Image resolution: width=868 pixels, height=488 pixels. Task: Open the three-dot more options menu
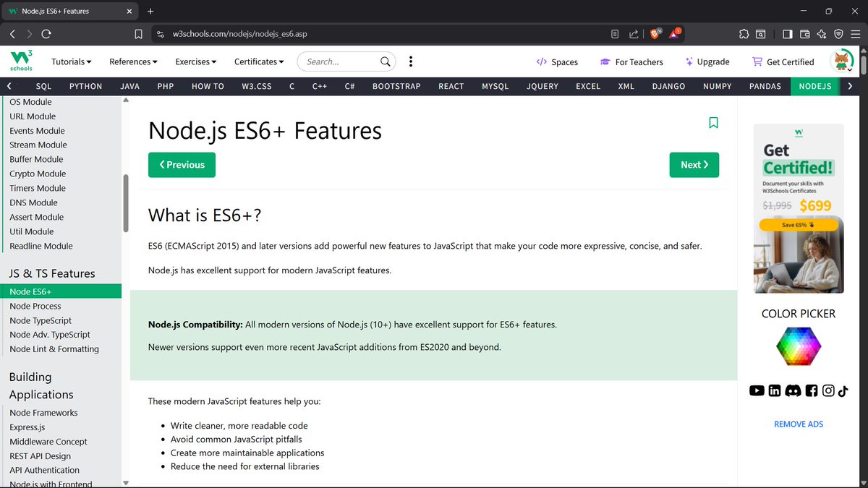(x=411, y=61)
